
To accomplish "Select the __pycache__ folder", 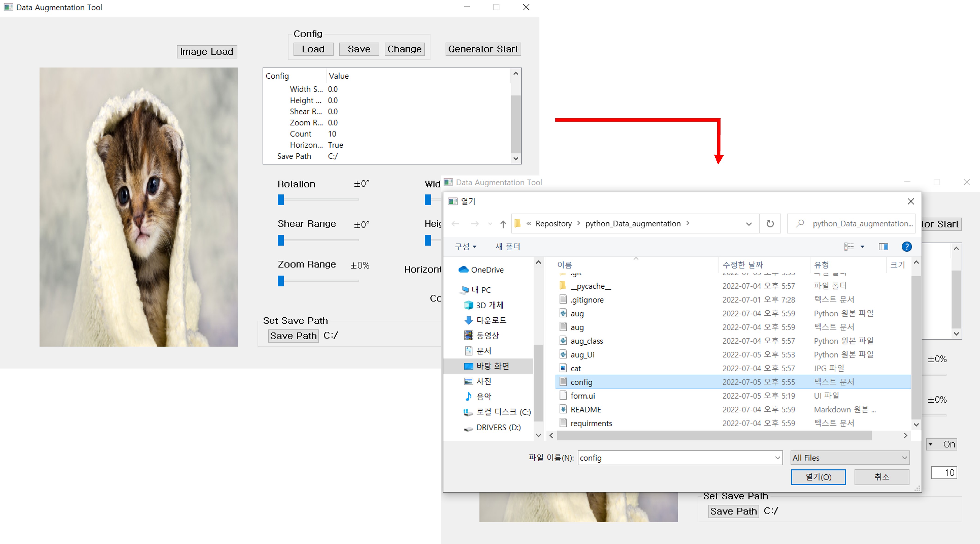I will [x=590, y=286].
